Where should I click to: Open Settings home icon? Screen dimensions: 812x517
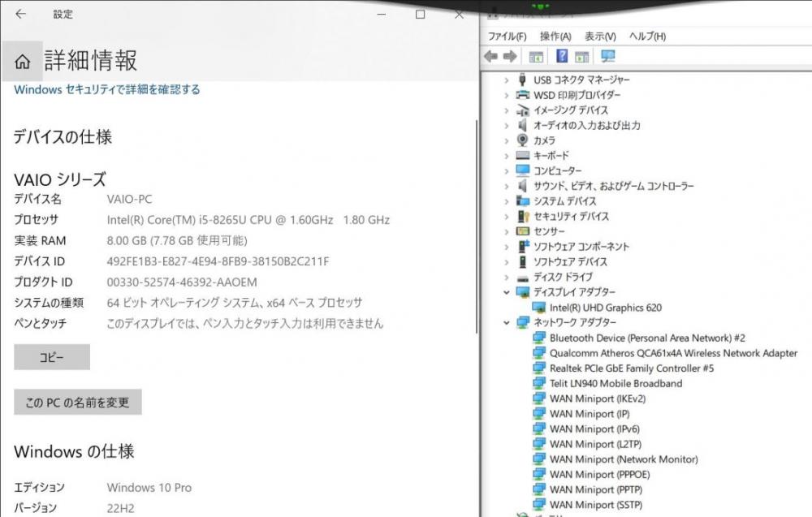[x=22, y=62]
